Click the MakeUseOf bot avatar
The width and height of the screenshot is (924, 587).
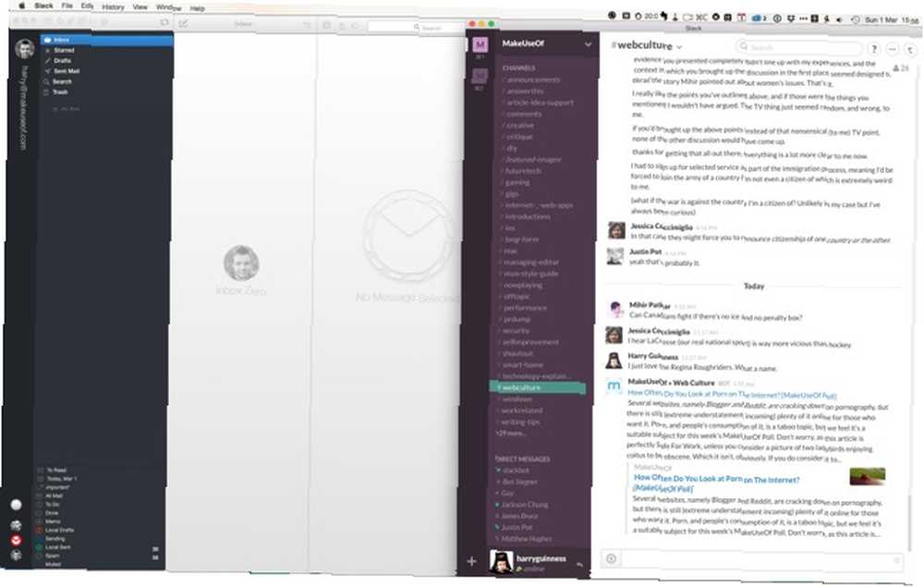pos(614,386)
